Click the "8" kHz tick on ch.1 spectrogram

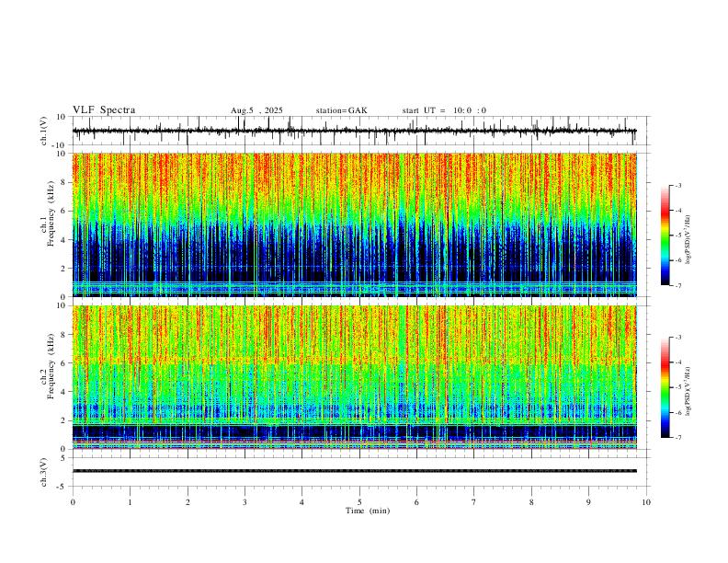click(x=64, y=182)
